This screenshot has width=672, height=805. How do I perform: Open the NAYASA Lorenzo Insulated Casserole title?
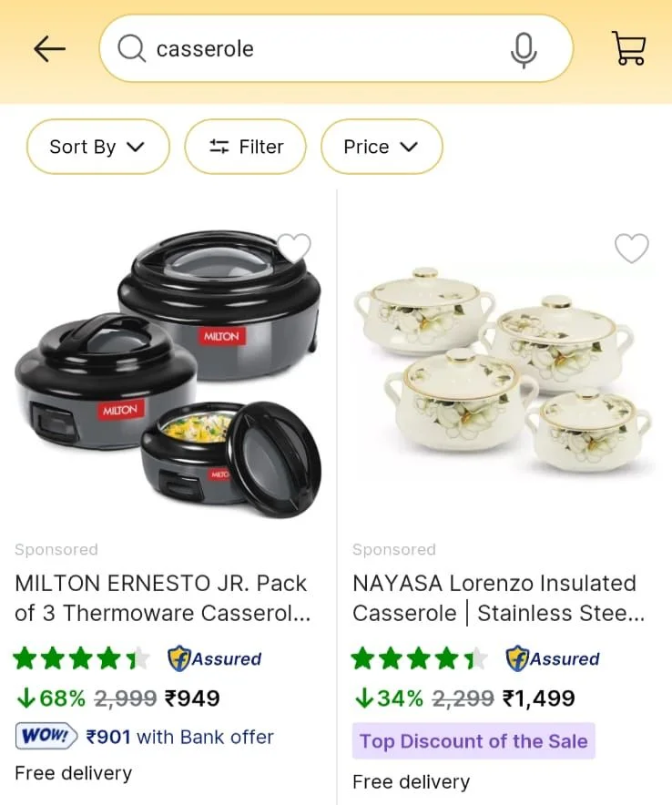coord(499,597)
